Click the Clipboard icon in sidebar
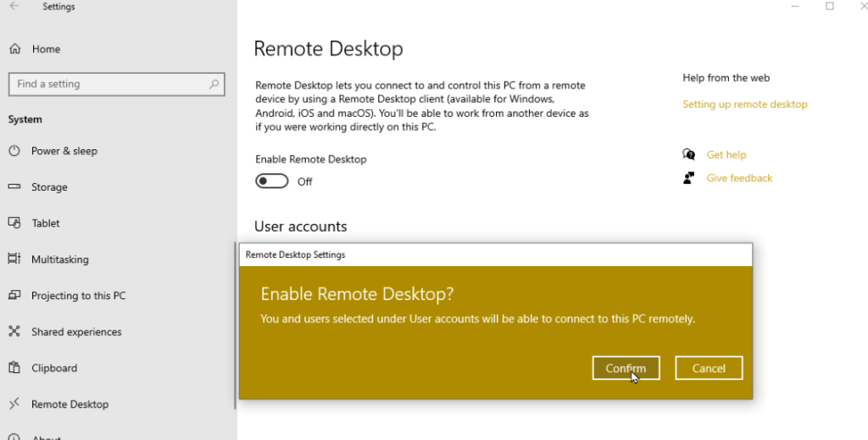The width and height of the screenshot is (868, 440). pyautogui.click(x=14, y=367)
